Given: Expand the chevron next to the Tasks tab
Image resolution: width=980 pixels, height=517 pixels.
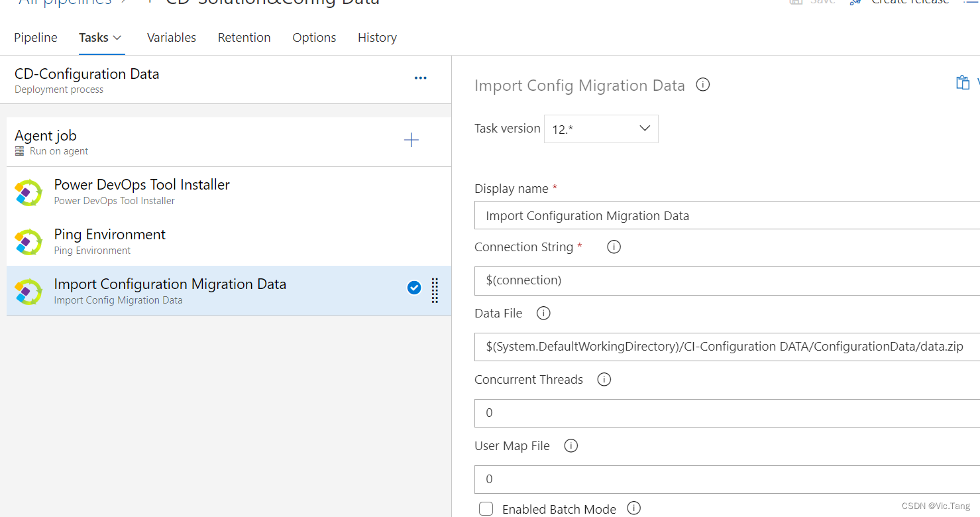Looking at the screenshot, I should coord(117,38).
